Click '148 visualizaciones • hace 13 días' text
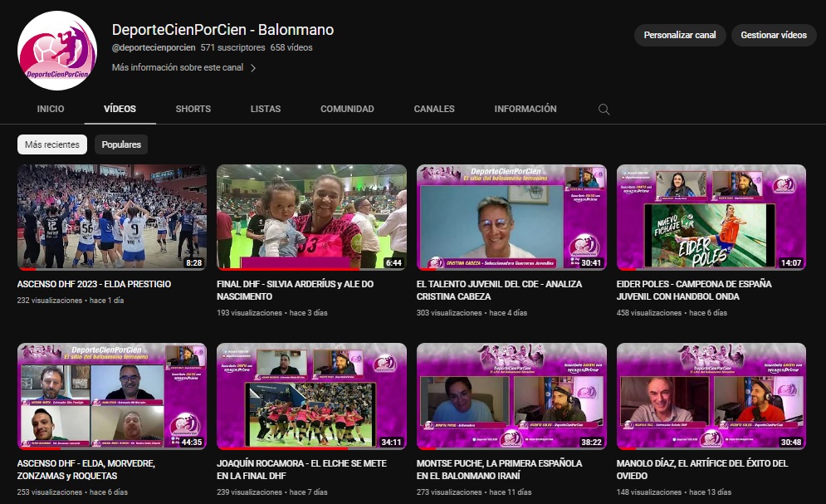826x504 pixels. [674, 492]
